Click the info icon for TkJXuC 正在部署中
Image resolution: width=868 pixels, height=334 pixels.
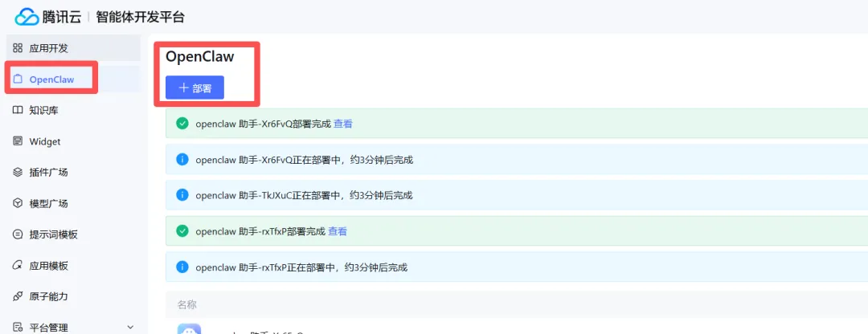click(182, 195)
